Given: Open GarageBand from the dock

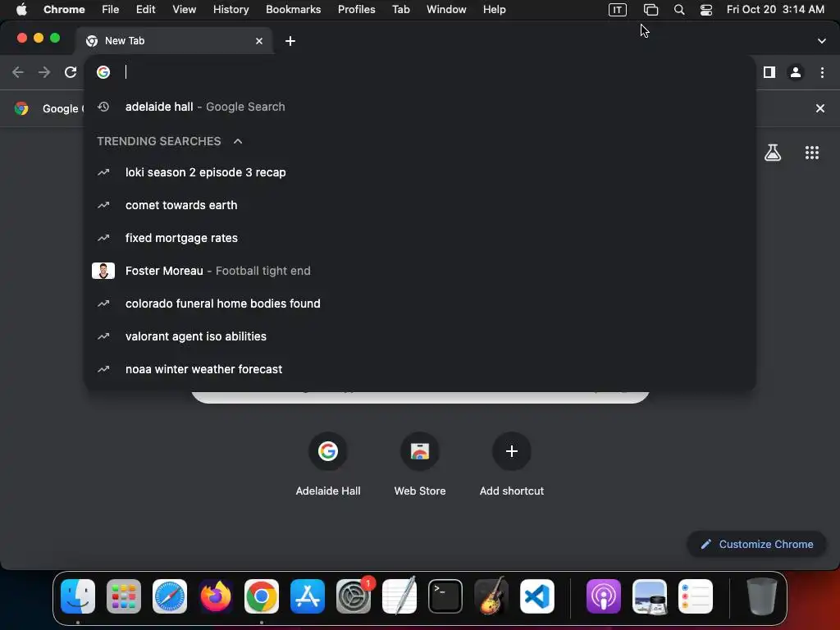Looking at the screenshot, I should coord(491,596).
